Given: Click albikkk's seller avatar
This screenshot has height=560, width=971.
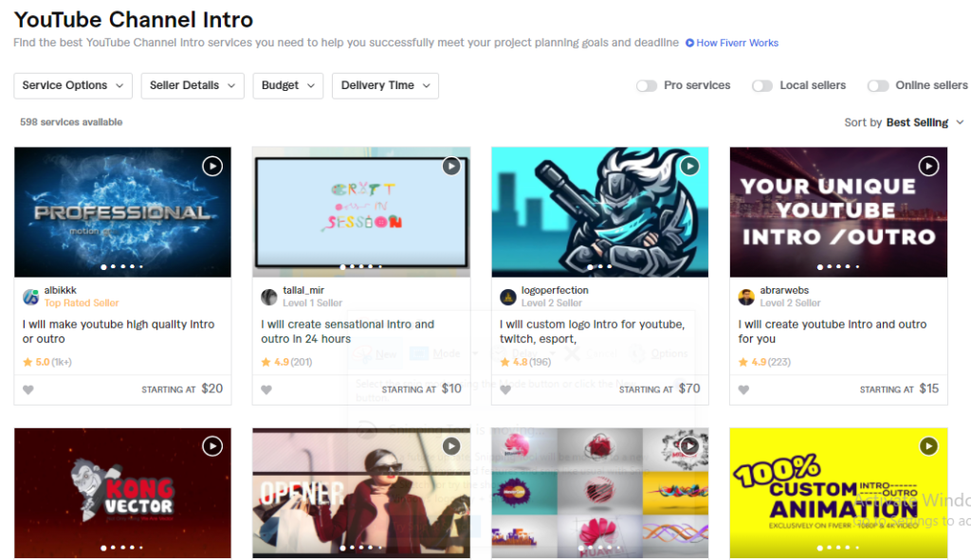Looking at the screenshot, I should 31,297.
